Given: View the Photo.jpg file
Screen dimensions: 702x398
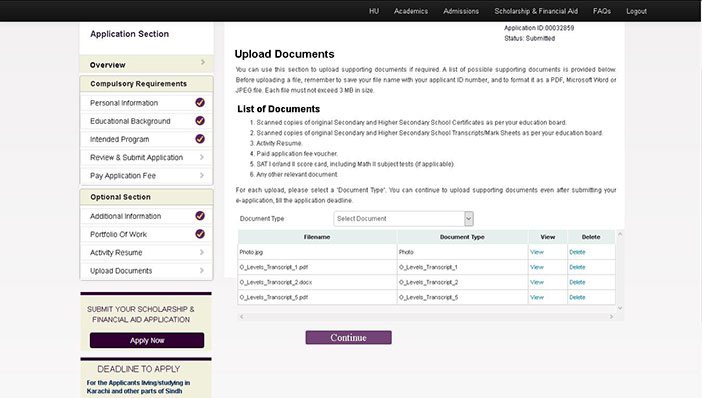Looking at the screenshot, I should pyautogui.click(x=537, y=252).
